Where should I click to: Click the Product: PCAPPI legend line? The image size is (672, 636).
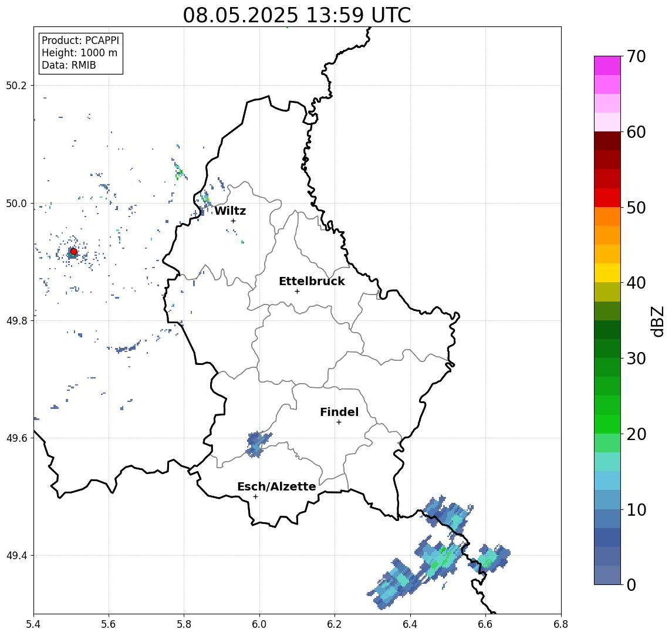(x=80, y=40)
